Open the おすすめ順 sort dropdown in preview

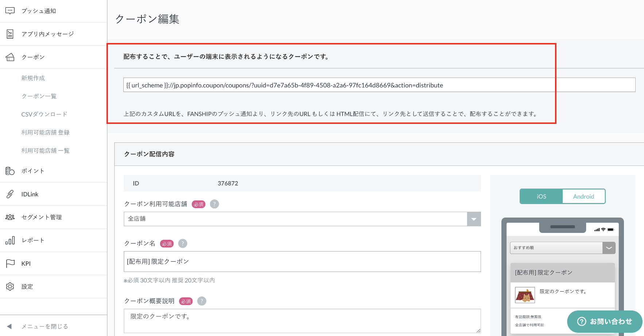click(x=609, y=248)
